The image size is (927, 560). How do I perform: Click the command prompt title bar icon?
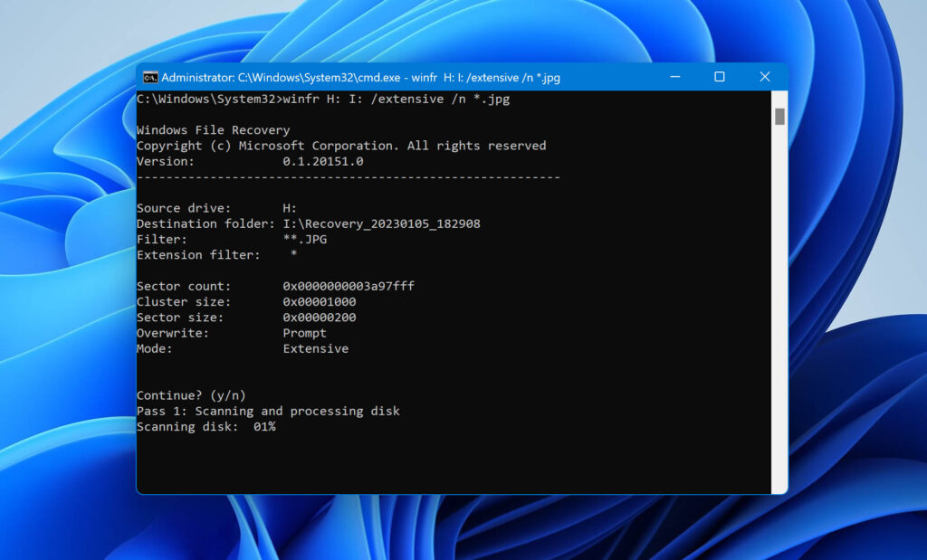[x=153, y=78]
